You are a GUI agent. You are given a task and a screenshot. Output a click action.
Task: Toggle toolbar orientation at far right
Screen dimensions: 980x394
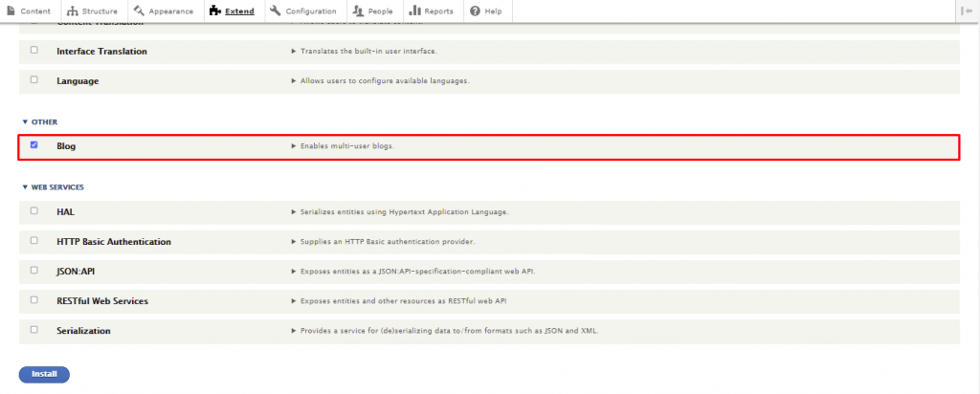[966, 11]
